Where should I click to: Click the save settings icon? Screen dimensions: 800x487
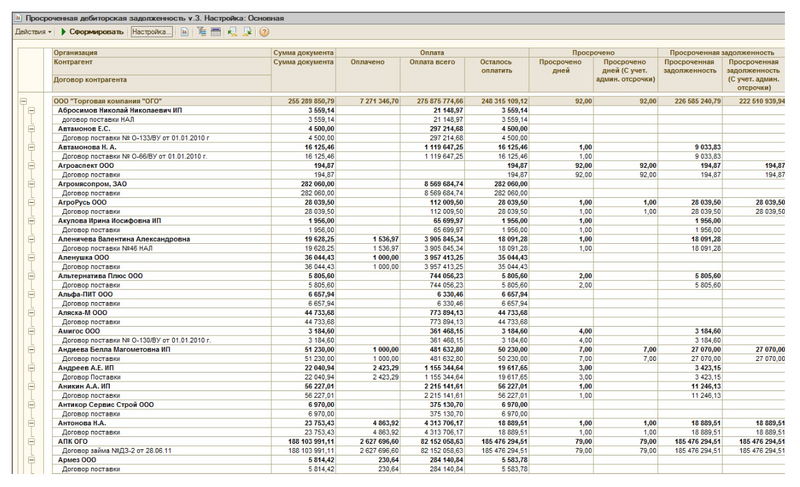(x=247, y=32)
